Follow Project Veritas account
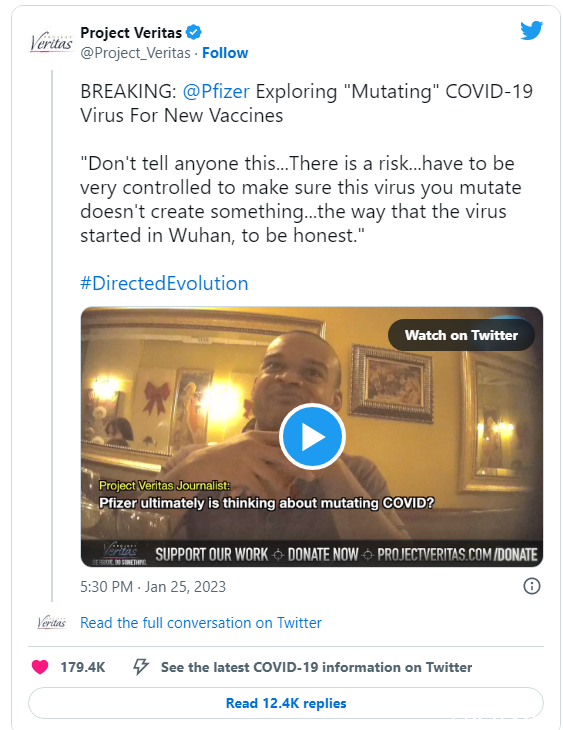The height and width of the screenshot is (730, 563). [225, 53]
